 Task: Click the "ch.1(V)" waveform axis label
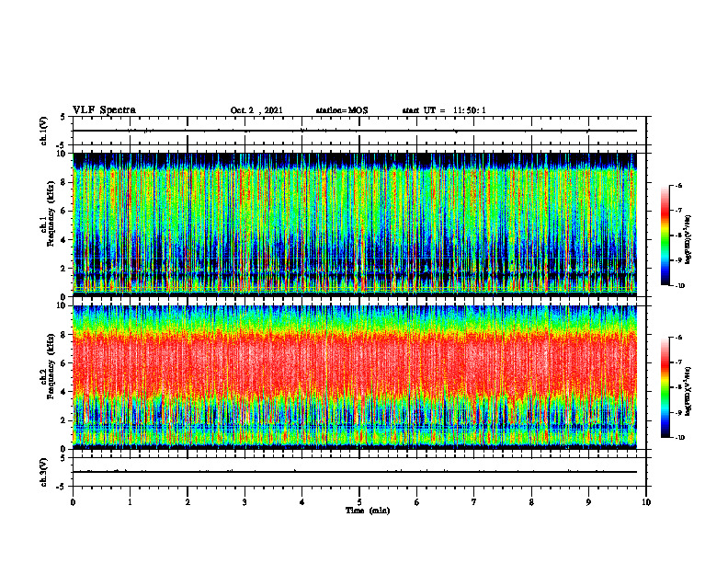[x=44, y=131]
